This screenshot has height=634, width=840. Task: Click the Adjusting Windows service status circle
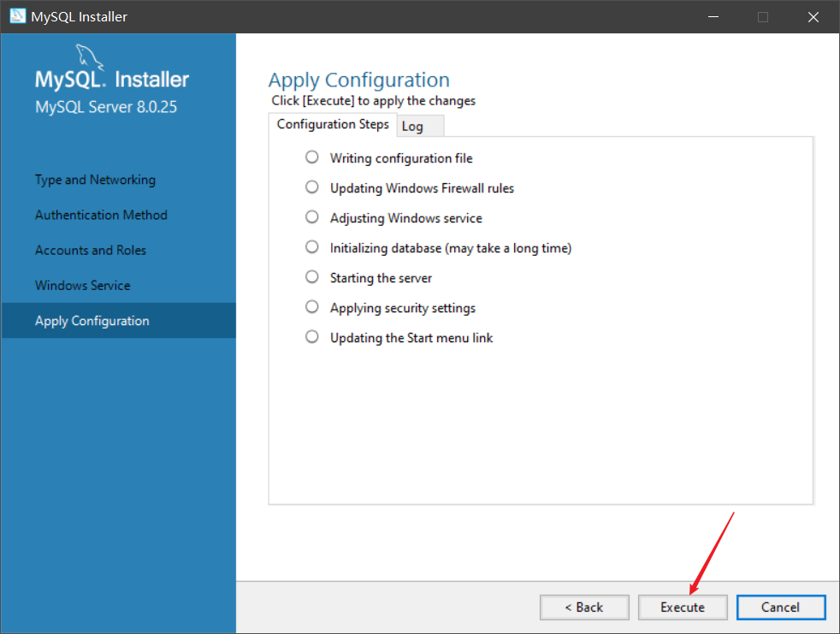click(311, 217)
